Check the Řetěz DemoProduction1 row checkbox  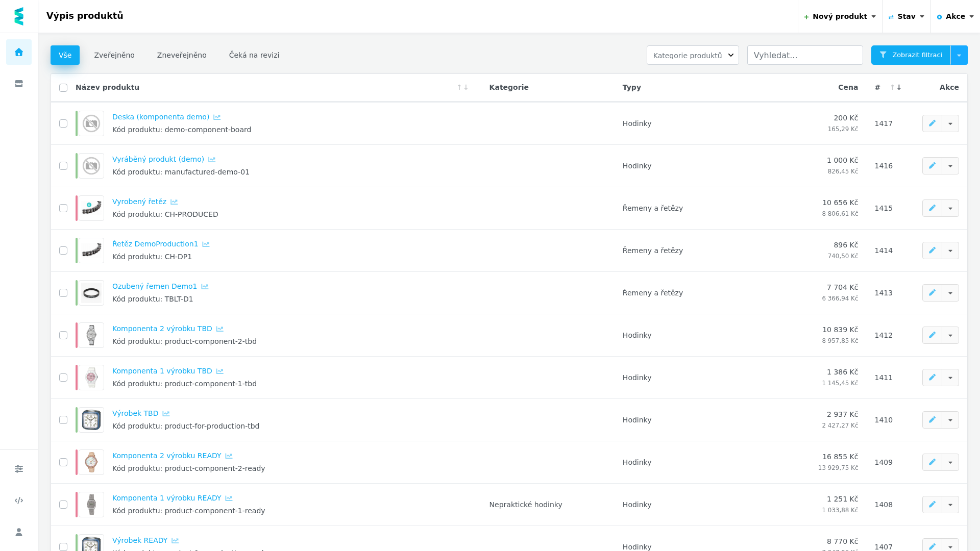point(63,251)
